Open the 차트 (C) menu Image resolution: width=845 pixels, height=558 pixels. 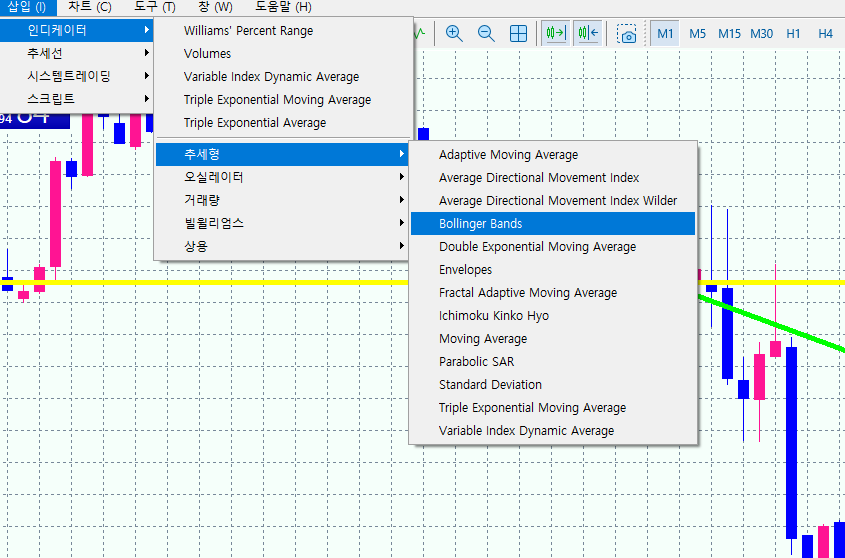(x=90, y=7)
